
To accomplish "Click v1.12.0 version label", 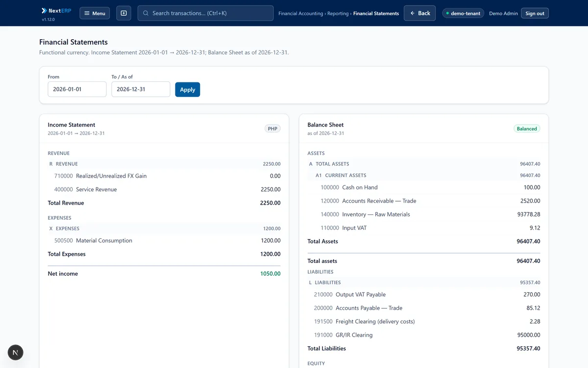I will [x=48, y=20].
